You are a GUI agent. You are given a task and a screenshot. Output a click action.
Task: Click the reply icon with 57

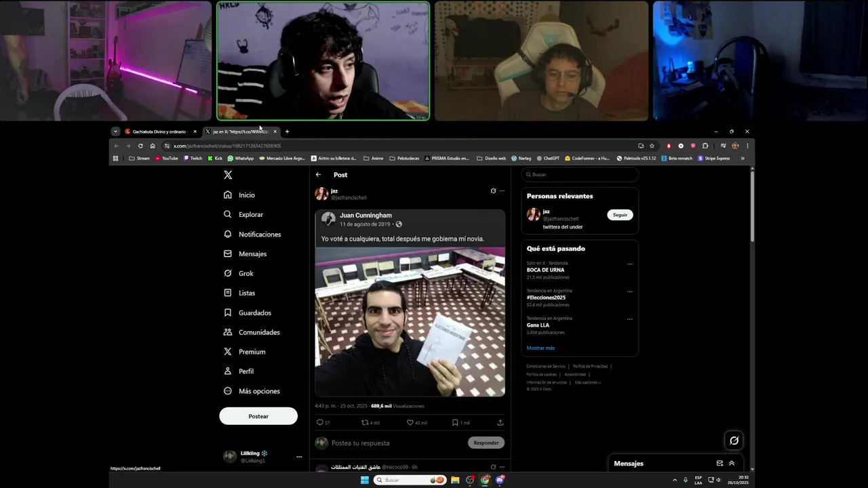(320, 422)
